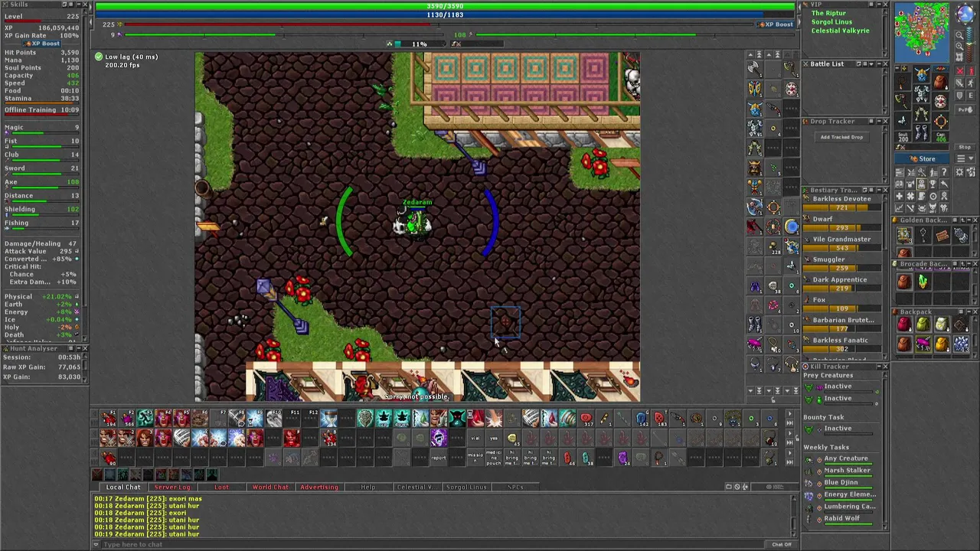Click the hourglass action bar icon
The image size is (980, 551).
click(x=328, y=418)
